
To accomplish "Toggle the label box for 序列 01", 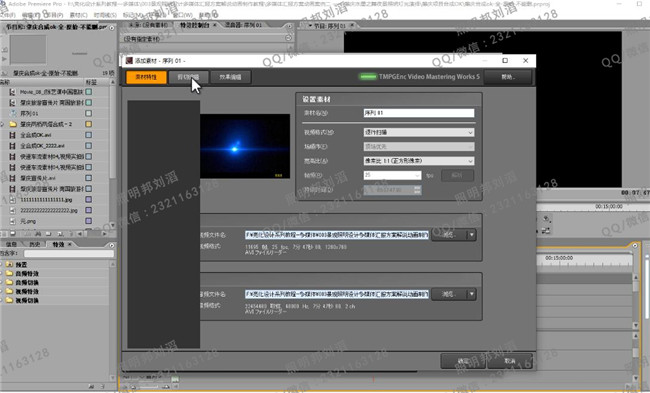I will [x=88, y=113].
